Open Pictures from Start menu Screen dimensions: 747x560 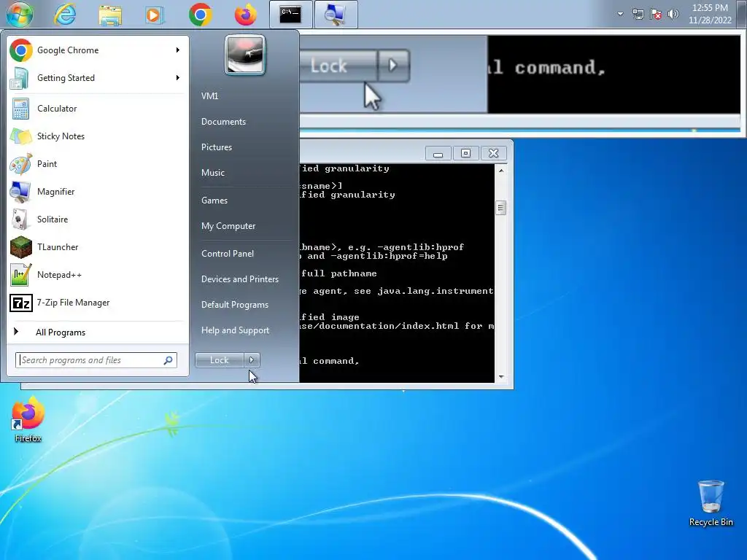(216, 147)
